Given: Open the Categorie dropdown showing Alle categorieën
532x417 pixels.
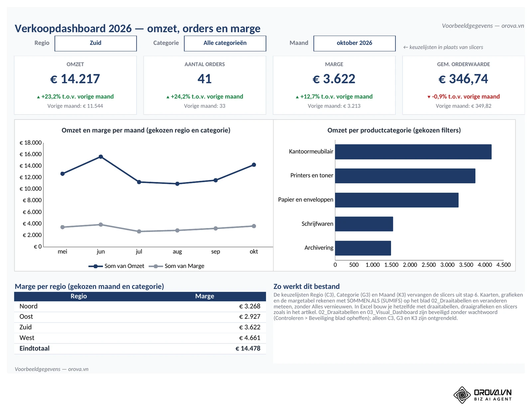Looking at the screenshot, I should coord(225,43).
